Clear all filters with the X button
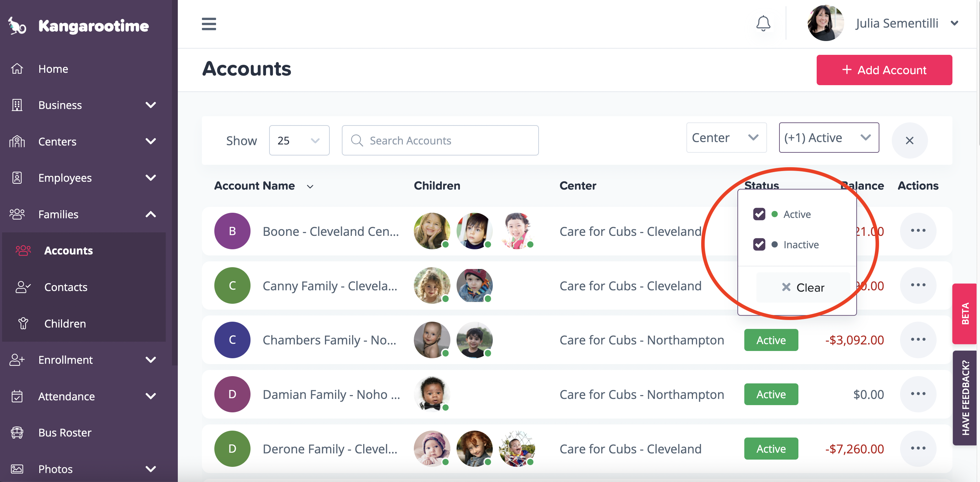The width and height of the screenshot is (980, 482). click(909, 140)
